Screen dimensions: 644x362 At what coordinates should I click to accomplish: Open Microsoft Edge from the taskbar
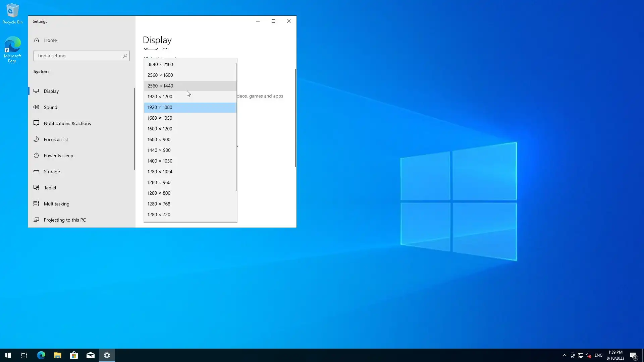tap(41, 355)
